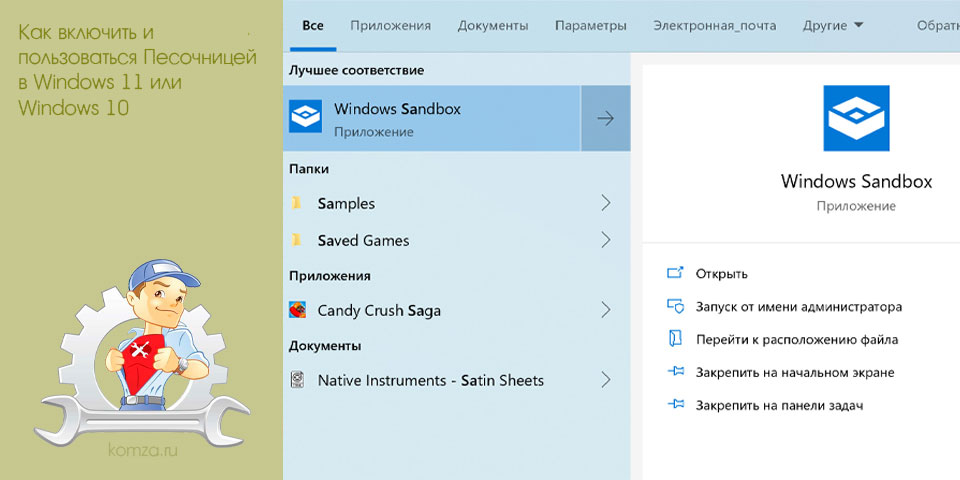
Task: Choose Перейти к расположению файла
Action: point(797,339)
